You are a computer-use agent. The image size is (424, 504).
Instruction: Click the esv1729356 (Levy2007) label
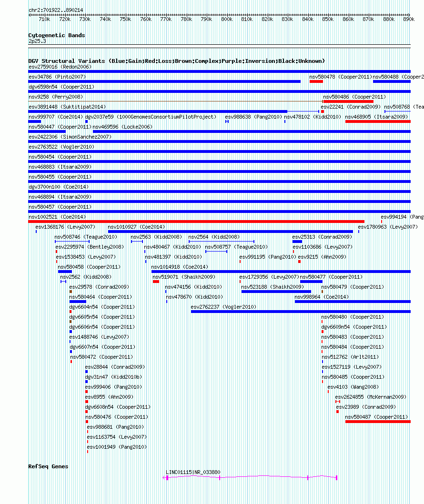[x=269, y=276]
